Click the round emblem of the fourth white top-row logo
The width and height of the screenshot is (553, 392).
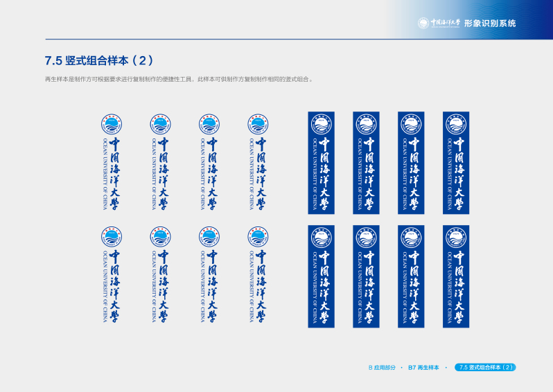coord(258,124)
